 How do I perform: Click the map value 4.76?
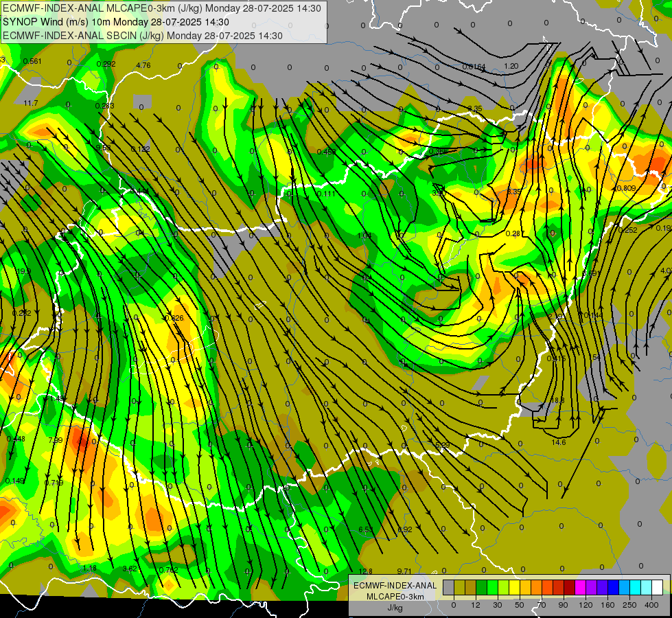click(143, 66)
